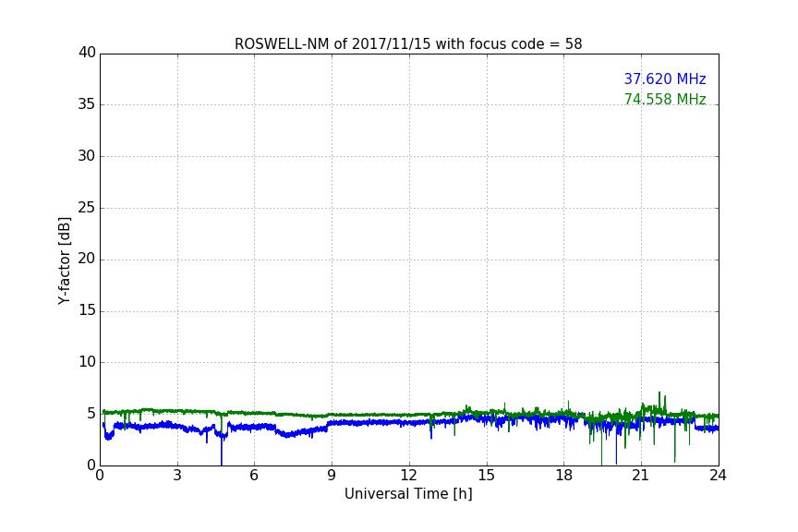Screen dimensions: 798x532
Task: Click the 'Universal Time [h]' axis label
Action: [408, 494]
